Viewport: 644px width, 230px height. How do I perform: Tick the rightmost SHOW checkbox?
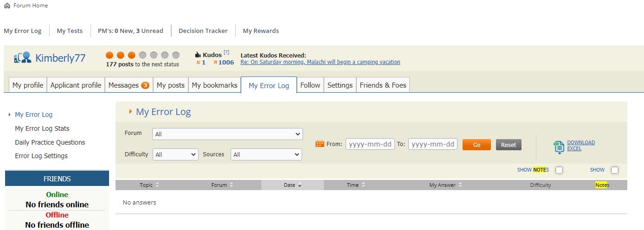(615, 170)
